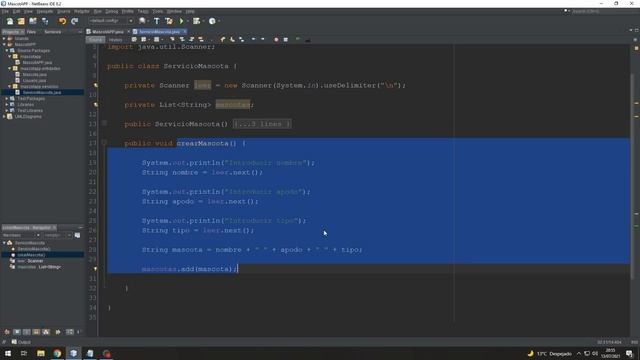The height and width of the screenshot is (360, 640).
Task: Expand the Libraries node
Action: [7, 104]
